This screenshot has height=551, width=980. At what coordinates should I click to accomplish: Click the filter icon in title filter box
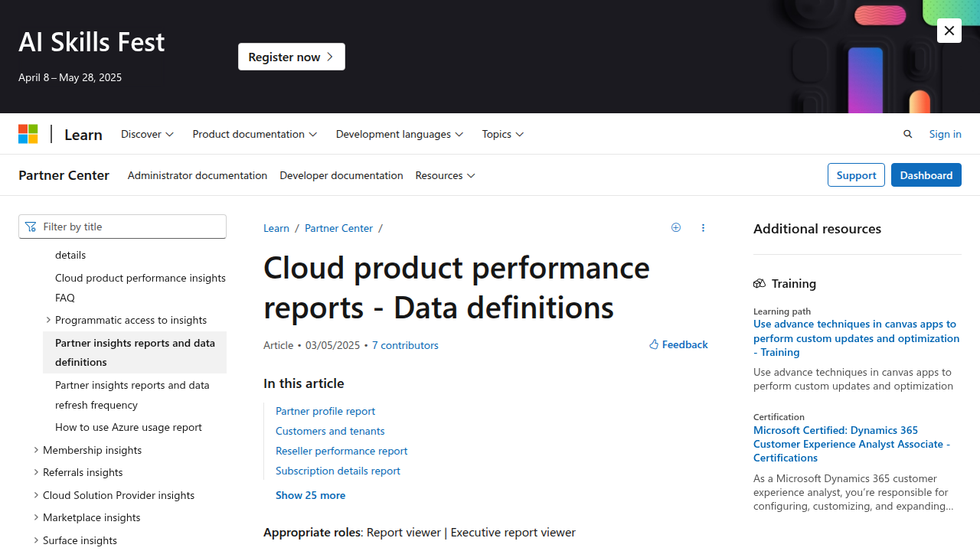(x=31, y=227)
